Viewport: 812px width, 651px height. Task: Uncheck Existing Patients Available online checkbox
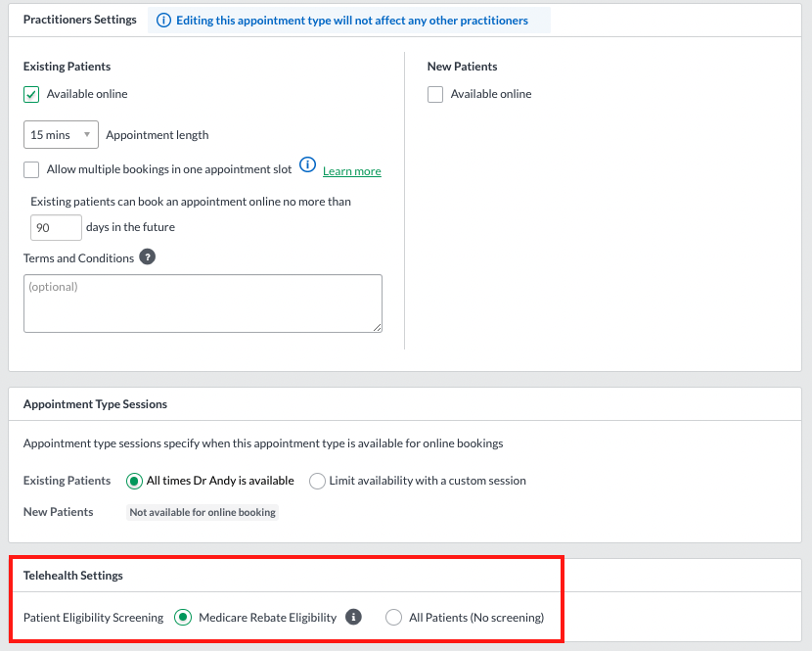pyautogui.click(x=31, y=94)
